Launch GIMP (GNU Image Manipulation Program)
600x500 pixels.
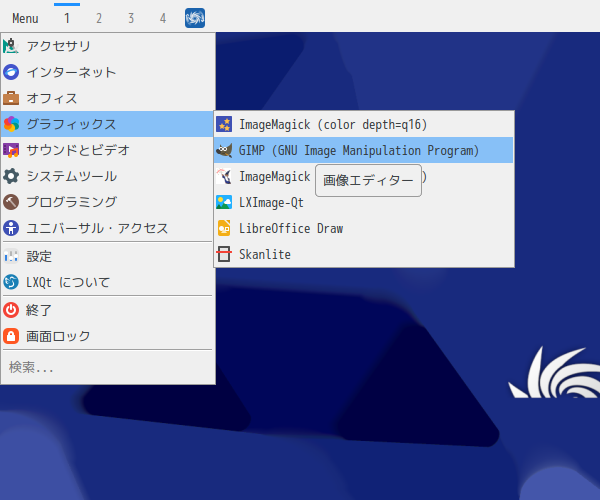coord(364,150)
